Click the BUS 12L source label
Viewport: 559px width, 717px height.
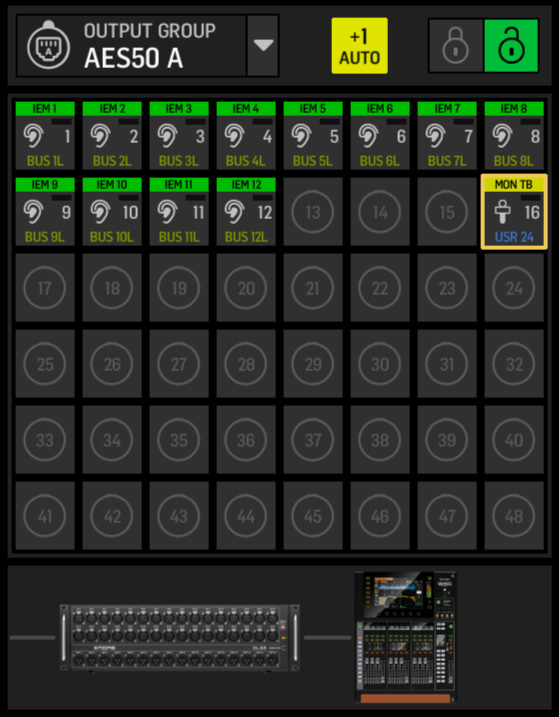point(246,237)
